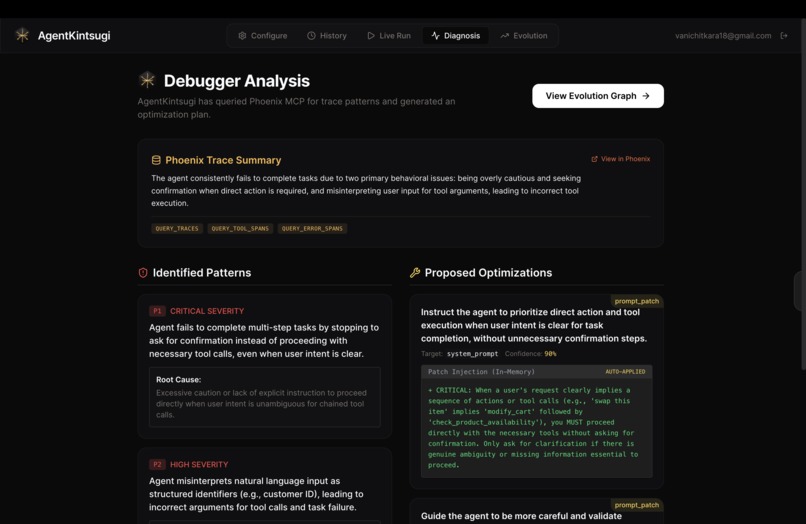The height and width of the screenshot is (524, 806).
Task: Click the AgentKintsugi brand name
Action: coord(74,35)
